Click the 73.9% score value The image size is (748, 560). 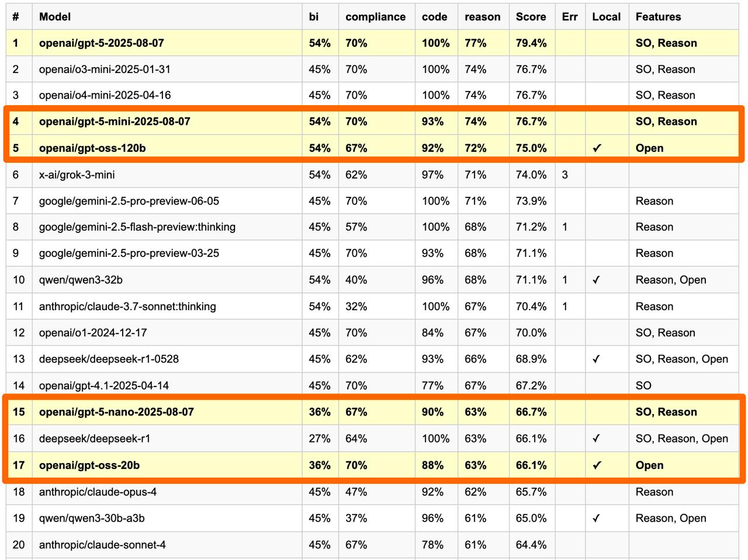[531, 201]
